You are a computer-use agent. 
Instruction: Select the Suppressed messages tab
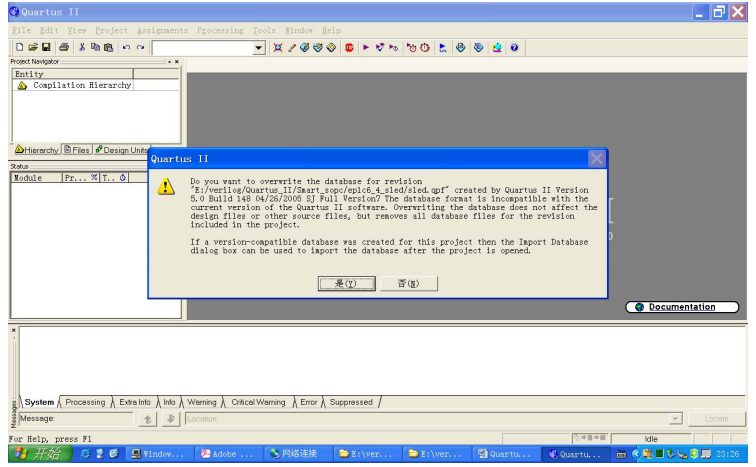(351, 402)
